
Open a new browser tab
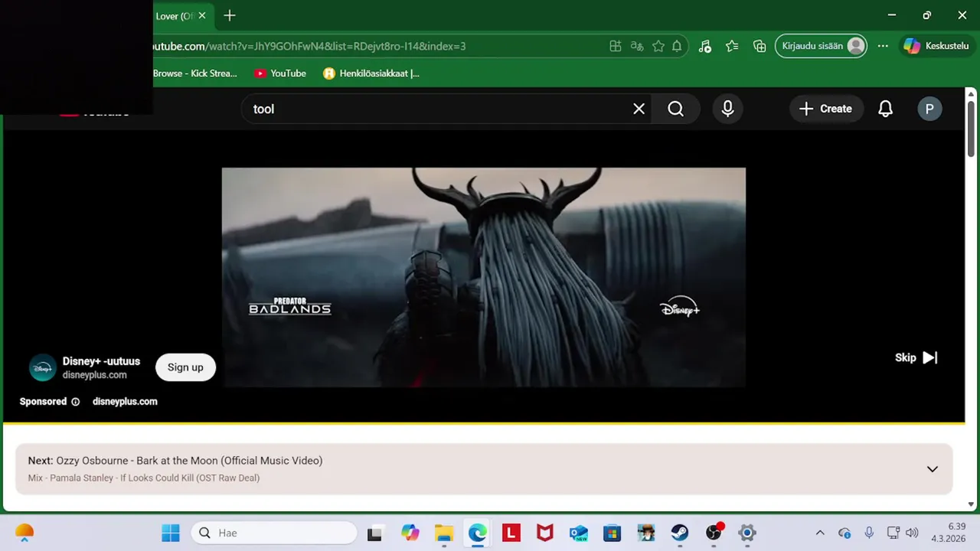(x=230, y=15)
